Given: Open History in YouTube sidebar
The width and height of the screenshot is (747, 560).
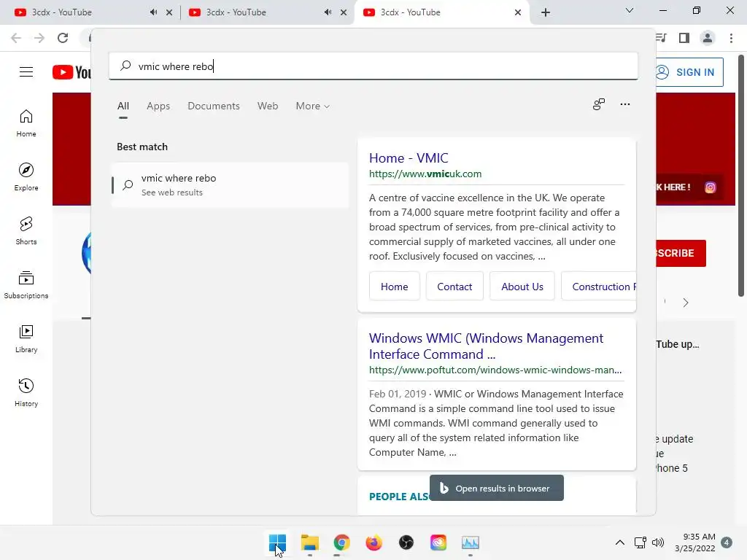Looking at the screenshot, I should coord(26,392).
